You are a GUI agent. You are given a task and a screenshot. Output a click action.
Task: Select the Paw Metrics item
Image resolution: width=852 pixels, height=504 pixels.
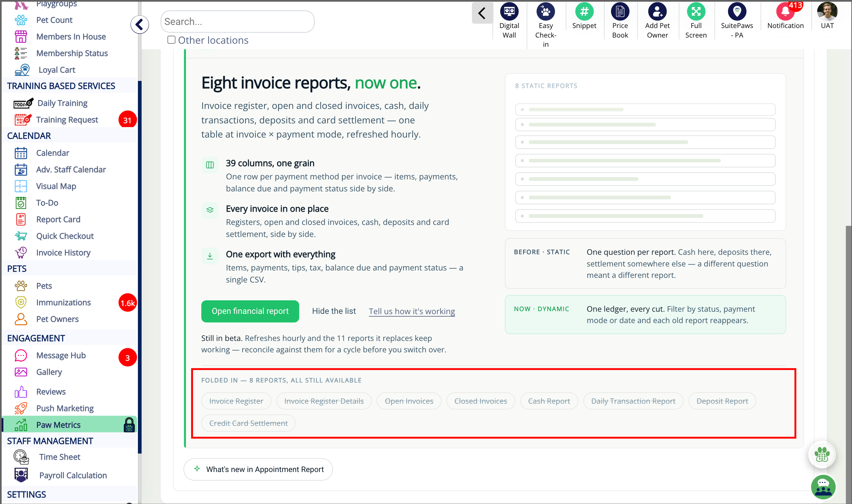click(x=70, y=425)
